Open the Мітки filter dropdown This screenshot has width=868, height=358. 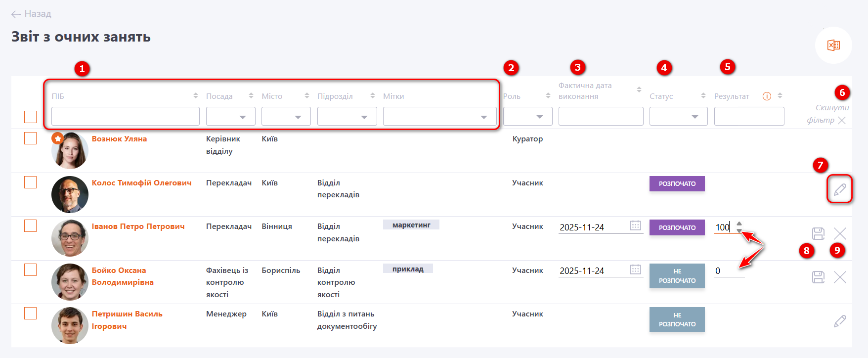[x=439, y=117]
